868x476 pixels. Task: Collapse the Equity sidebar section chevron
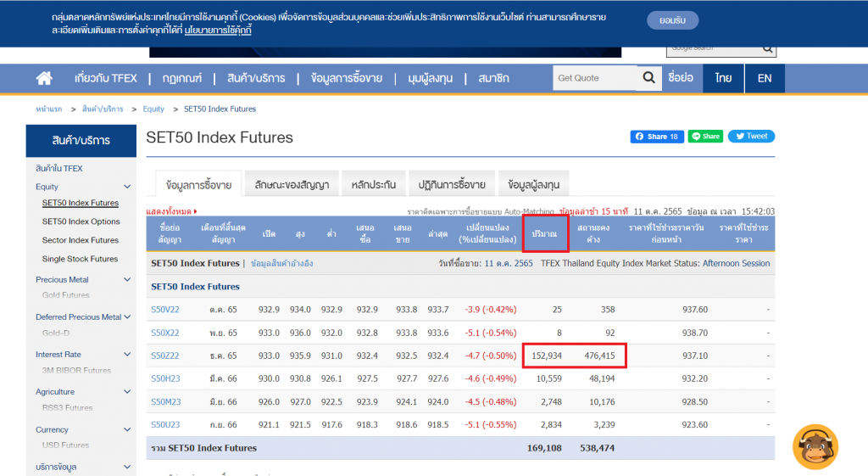pos(127,187)
